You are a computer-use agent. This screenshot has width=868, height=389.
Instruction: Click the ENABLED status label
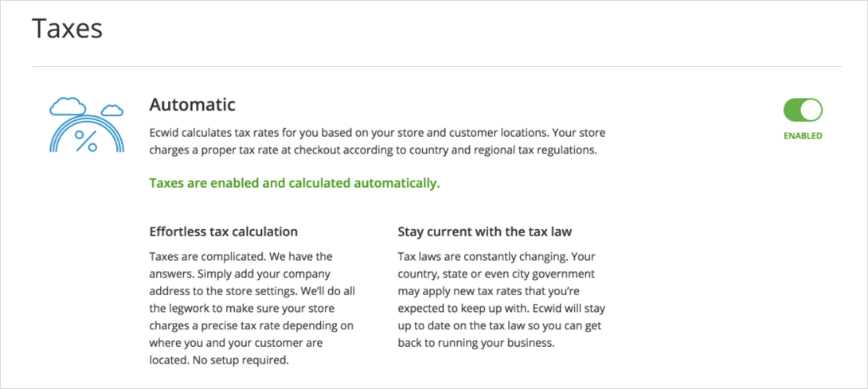pos(803,136)
